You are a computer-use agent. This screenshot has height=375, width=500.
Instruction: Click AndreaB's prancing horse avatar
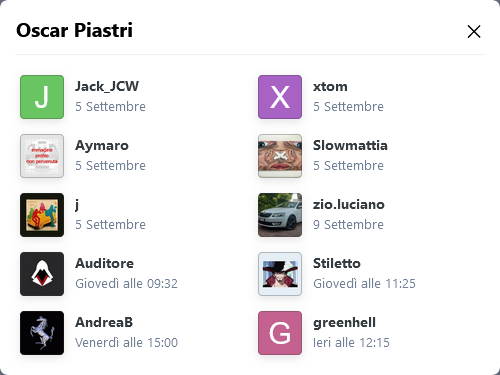[x=42, y=333]
